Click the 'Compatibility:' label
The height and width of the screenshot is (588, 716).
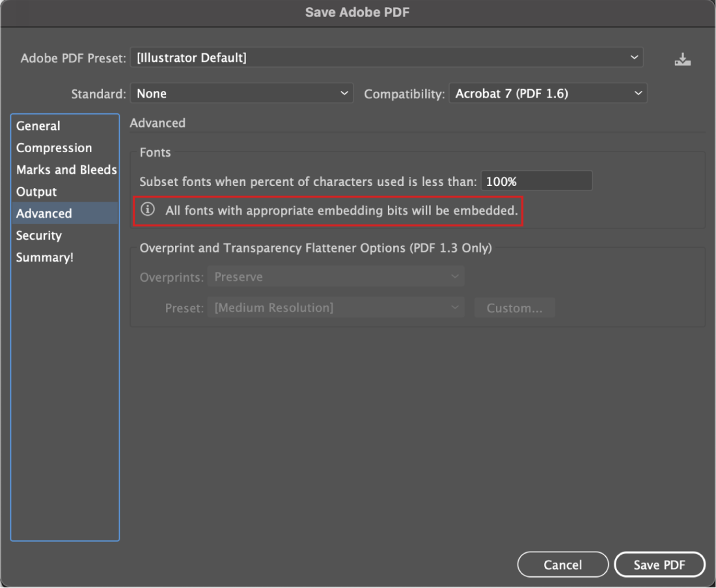[x=404, y=94]
